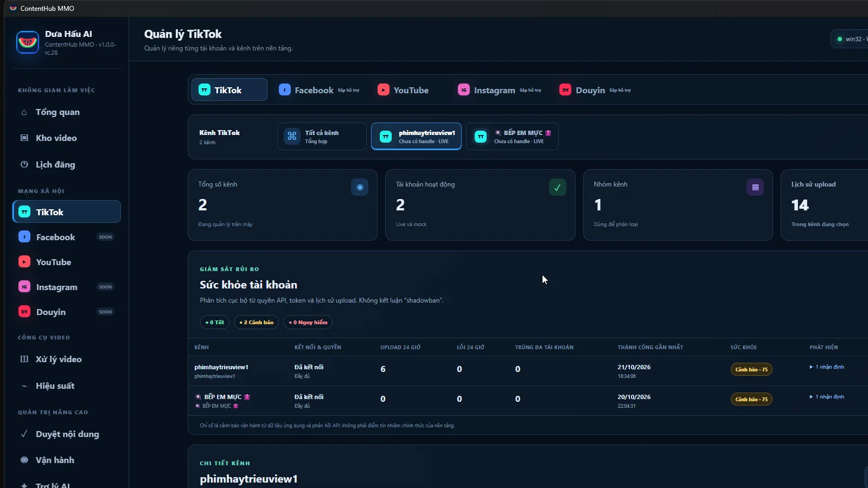The image size is (868, 488).
Task: Click the Tất cả kênh command icon
Action: [x=292, y=136]
